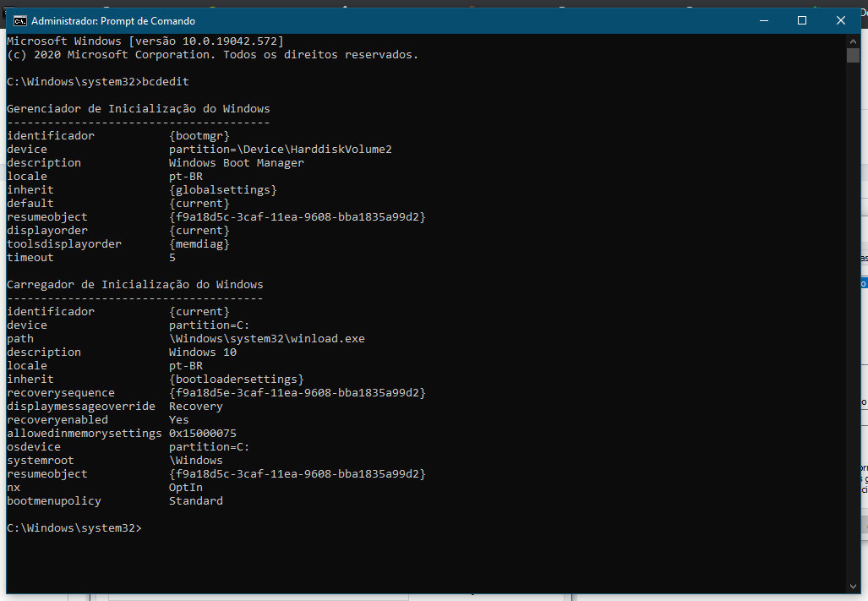The width and height of the screenshot is (868, 601).
Task: Click the timeout value '5'
Action: (172, 258)
